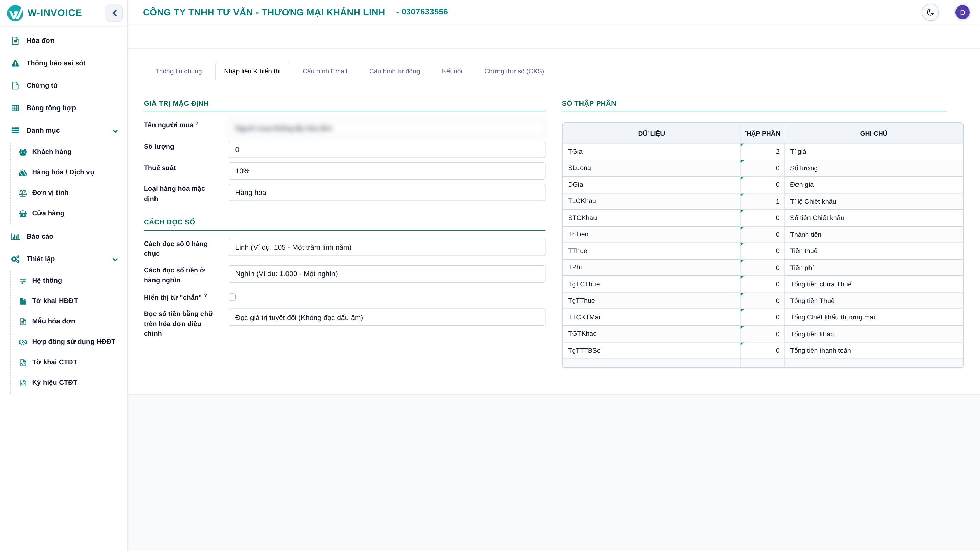Screen dimensions: 980x551
Task: Click the Hợp đồng handshake icon
Action: pos(23,342)
